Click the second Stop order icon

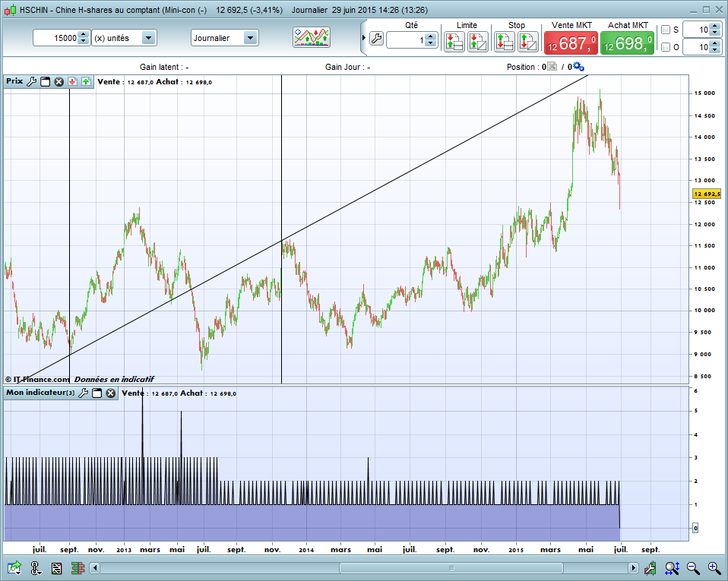point(528,42)
